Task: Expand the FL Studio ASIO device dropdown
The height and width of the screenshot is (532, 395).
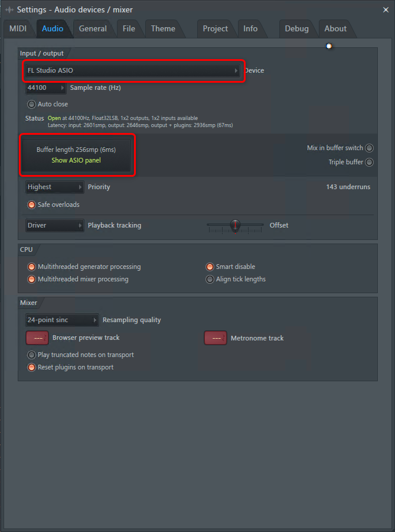Action: [133, 71]
